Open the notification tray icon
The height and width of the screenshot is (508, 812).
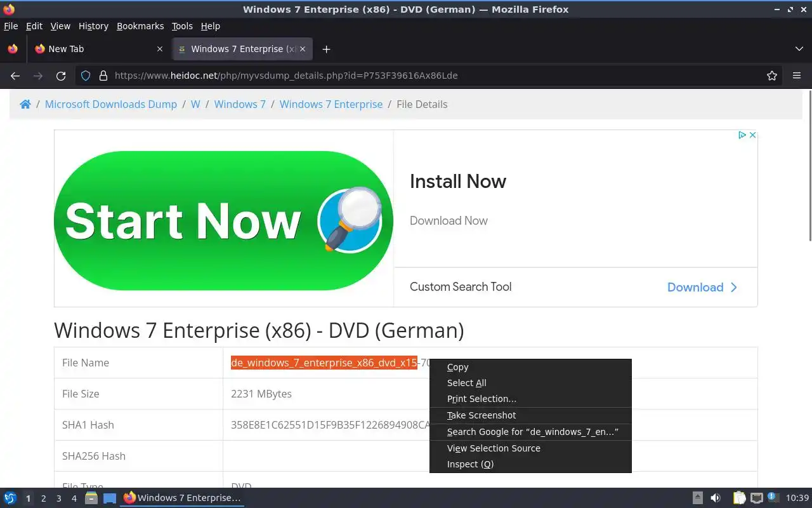click(773, 497)
